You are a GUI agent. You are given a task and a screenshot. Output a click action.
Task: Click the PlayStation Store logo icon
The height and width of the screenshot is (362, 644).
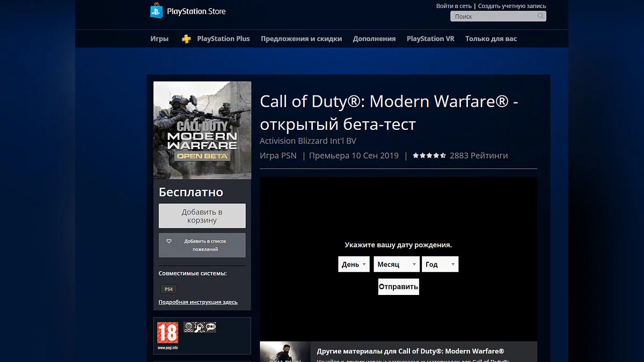click(x=156, y=11)
